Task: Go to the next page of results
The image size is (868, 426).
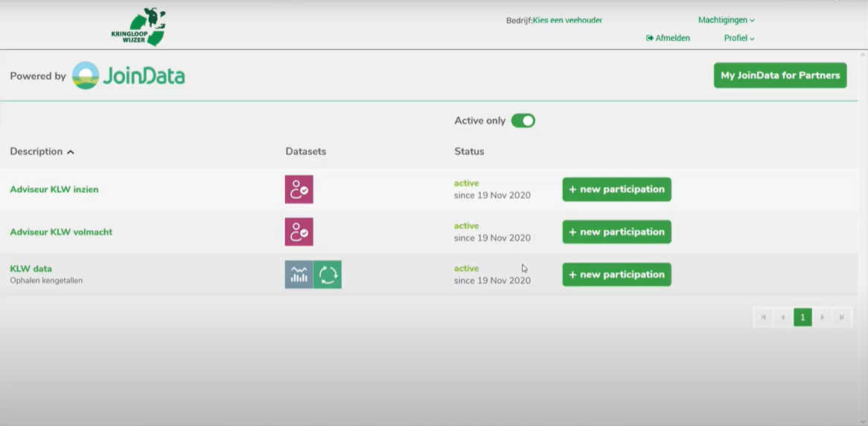Action: (822, 317)
